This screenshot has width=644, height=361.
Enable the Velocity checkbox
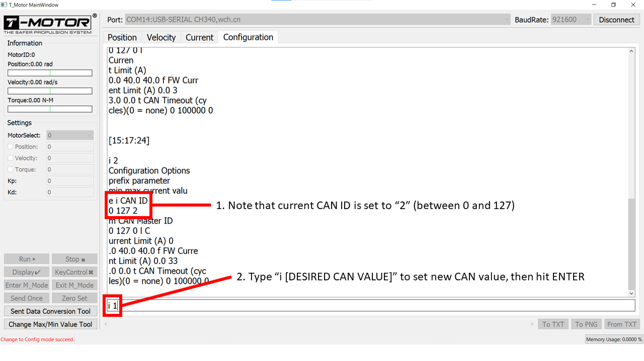(x=11, y=158)
